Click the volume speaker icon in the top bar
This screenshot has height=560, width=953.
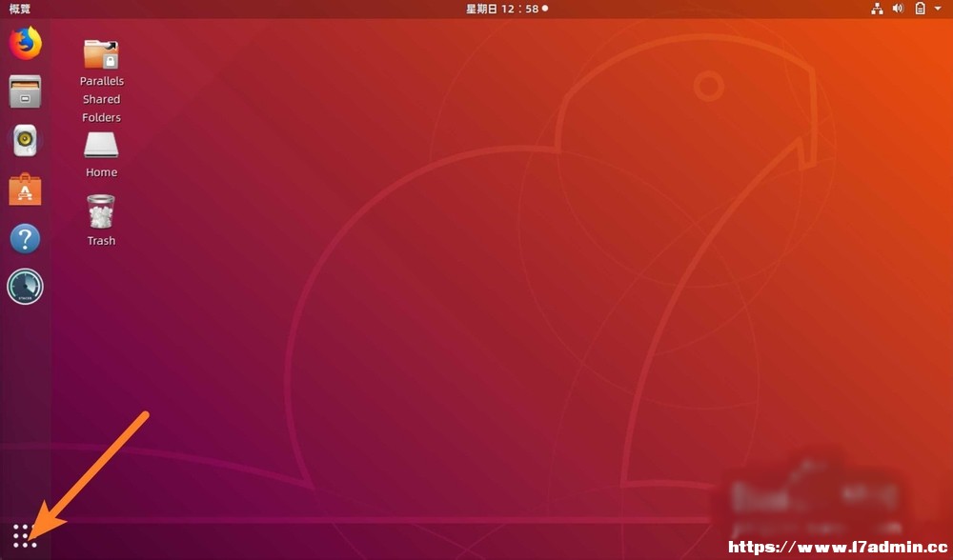point(899,9)
